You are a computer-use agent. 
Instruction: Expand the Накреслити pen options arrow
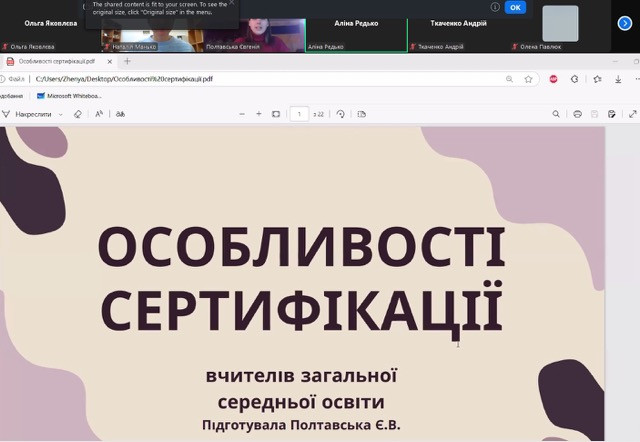(59, 114)
